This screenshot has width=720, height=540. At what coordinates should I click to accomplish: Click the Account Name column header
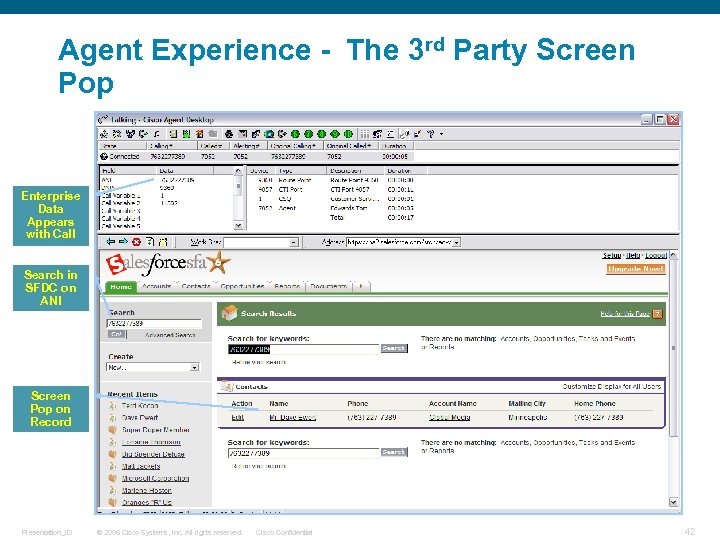click(x=453, y=404)
